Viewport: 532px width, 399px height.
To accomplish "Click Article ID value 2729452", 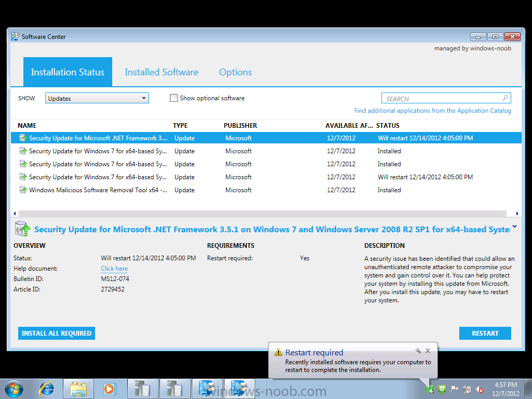I will click(113, 289).
